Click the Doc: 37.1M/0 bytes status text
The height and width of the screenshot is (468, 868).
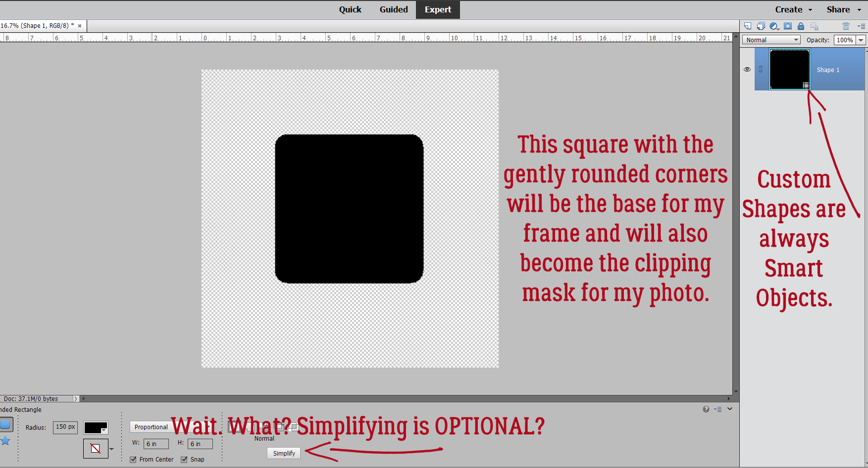click(31, 399)
